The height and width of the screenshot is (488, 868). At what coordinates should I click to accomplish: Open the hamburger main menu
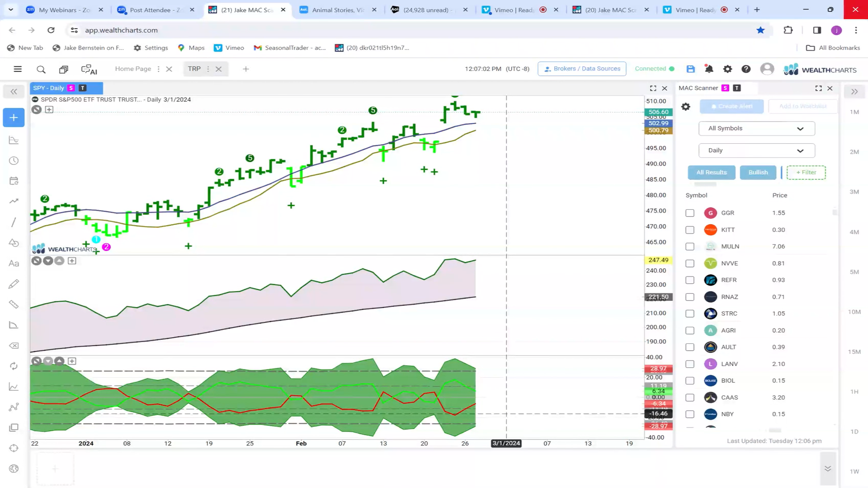18,69
